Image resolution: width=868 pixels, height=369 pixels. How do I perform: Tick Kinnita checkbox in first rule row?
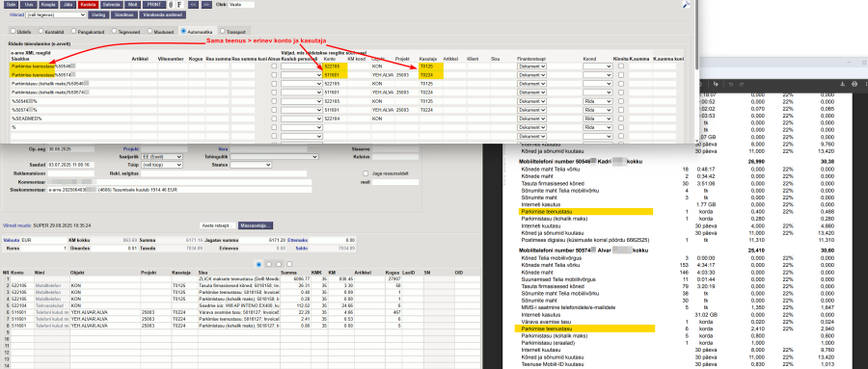pos(621,66)
